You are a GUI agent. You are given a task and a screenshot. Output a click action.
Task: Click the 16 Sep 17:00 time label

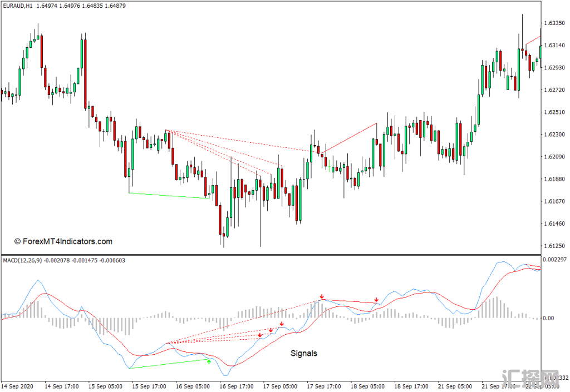[236, 386]
